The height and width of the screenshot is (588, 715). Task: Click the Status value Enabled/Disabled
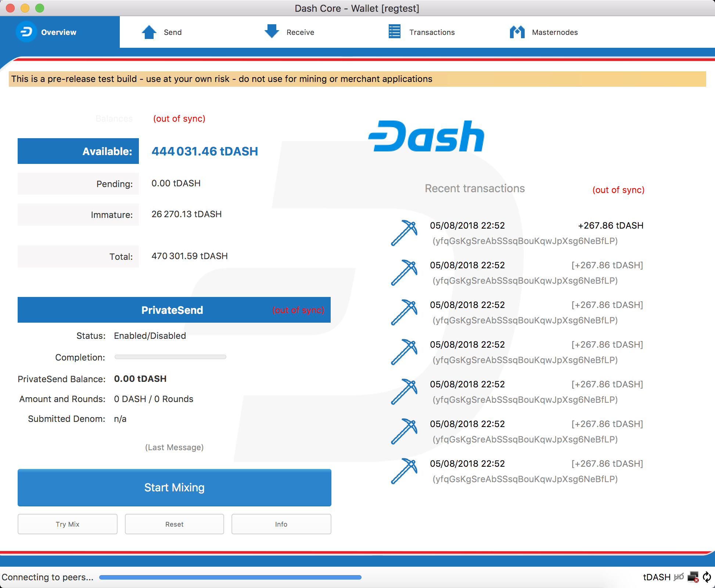(150, 336)
